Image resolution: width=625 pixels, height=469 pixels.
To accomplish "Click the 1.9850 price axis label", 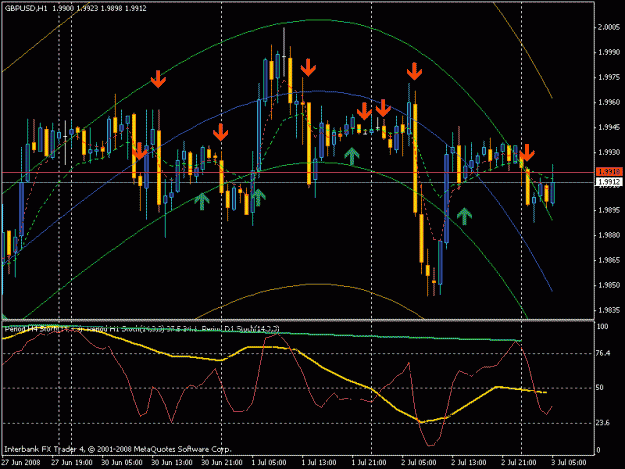I will [x=609, y=285].
